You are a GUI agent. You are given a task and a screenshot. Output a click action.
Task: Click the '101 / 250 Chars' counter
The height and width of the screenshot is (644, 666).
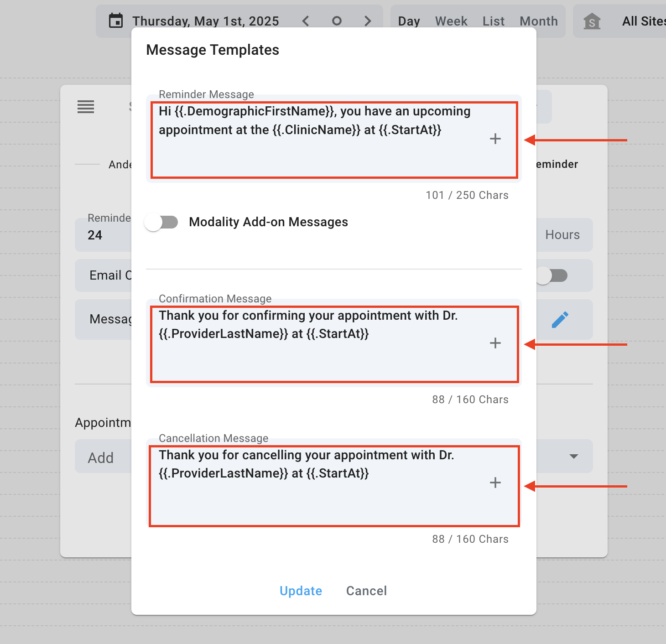(467, 195)
